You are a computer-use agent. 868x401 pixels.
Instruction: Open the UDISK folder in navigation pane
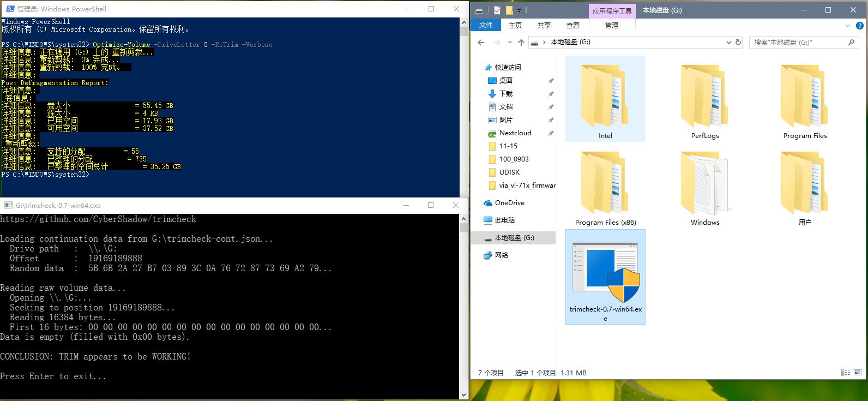[504, 172]
